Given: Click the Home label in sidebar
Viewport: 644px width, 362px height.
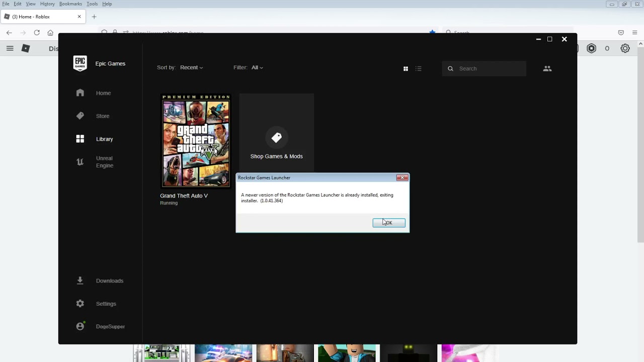Looking at the screenshot, I should tap(103, 93).
